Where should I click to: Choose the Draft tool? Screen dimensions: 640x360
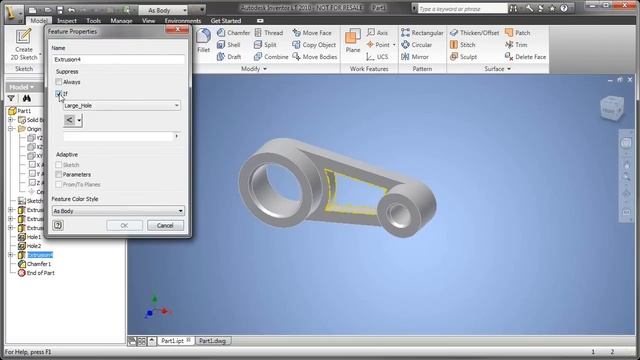pyautogui.click(x=229, y=57)
